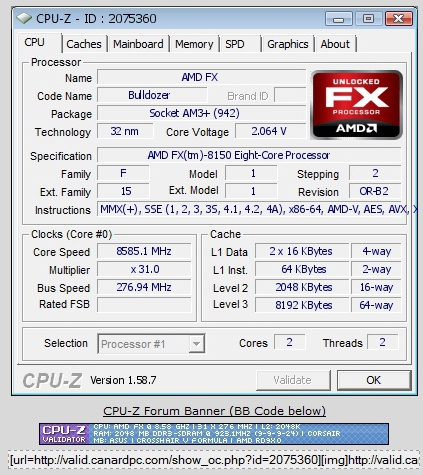Click the CPU-Z Validator forum banner image

(214, 434)
